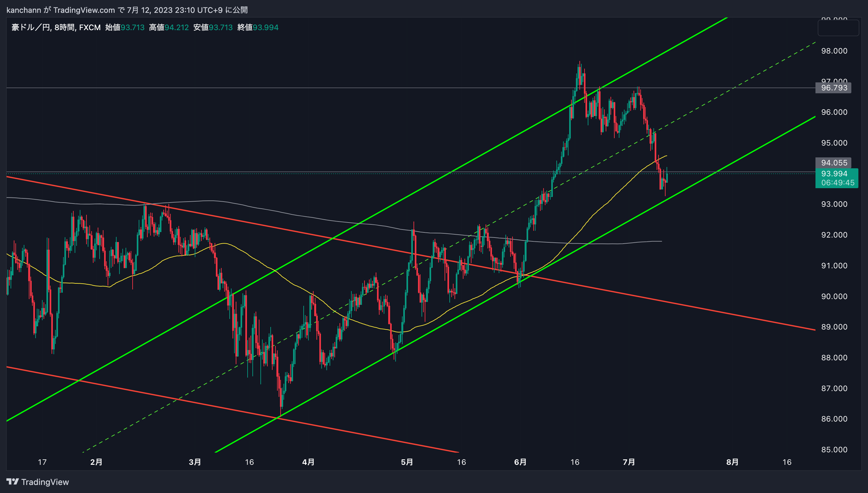The image size is (868, 493).
Task: Click the 豪ドル/円 symbol title
Action: pos(31,28)
